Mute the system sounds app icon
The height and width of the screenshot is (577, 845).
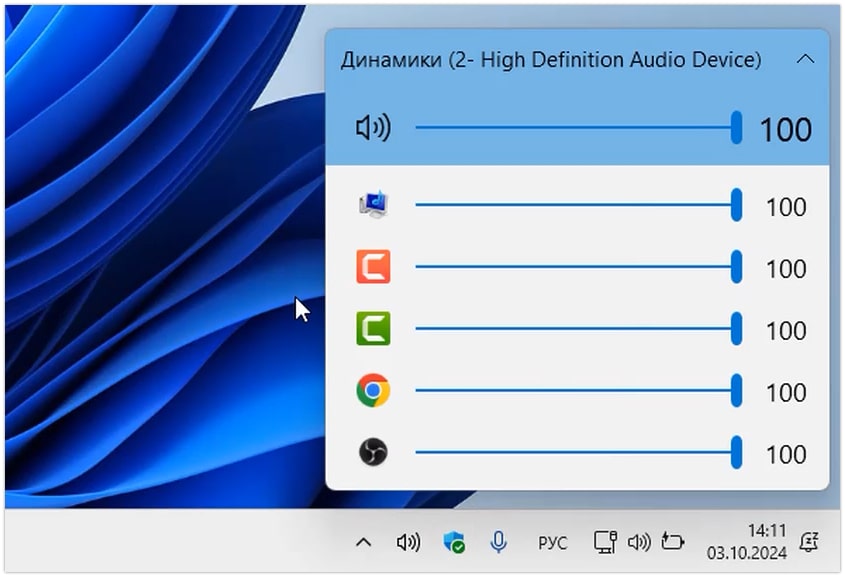[373, 206]
